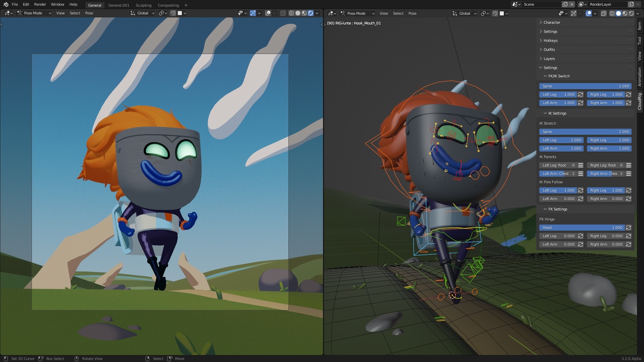Click the Blender logo menu icon
This screenshot has height=362, width=644.
(x=5, y=5)
